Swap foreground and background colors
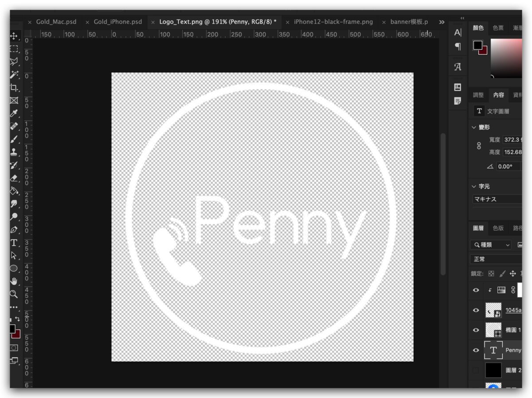The image size is (532, 398). (17, 319)
